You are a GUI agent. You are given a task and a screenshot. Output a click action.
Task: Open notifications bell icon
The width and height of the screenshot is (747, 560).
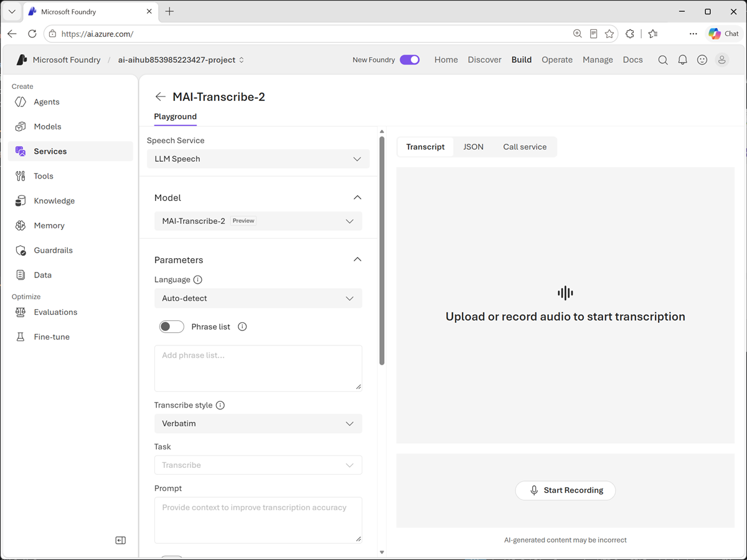pos(683,60)
